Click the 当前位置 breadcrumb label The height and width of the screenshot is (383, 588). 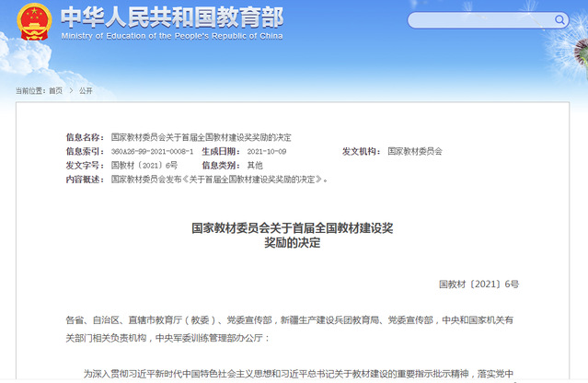29,91
